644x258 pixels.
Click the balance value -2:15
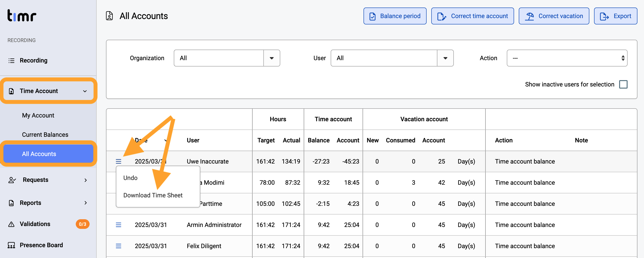click(x=322, y=204)
